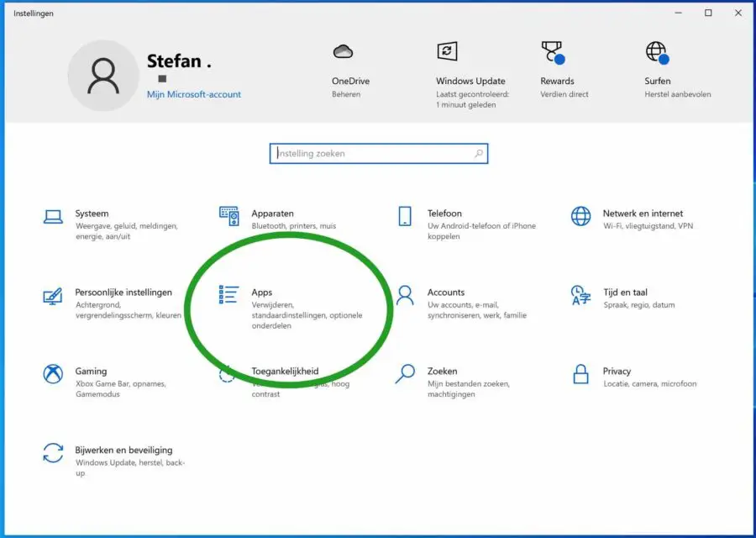756x538 pixels.
Task: Select the Privacy heading
Action: 617,371
